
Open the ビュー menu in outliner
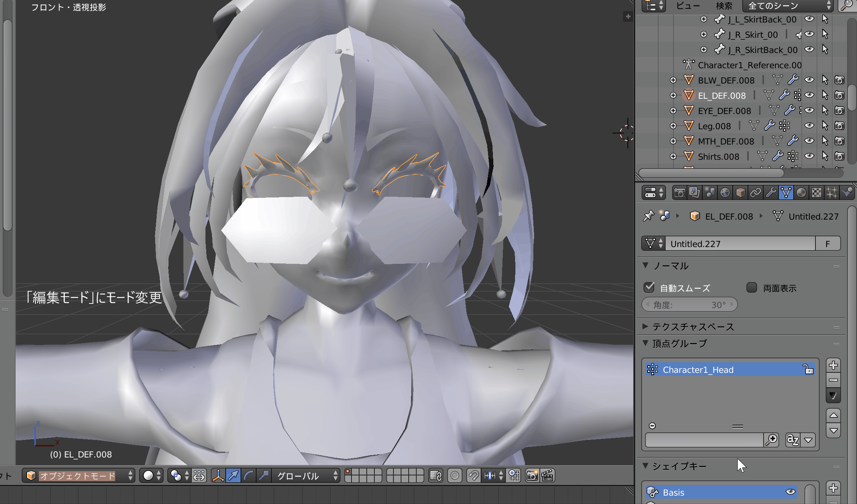coord(688,6)
